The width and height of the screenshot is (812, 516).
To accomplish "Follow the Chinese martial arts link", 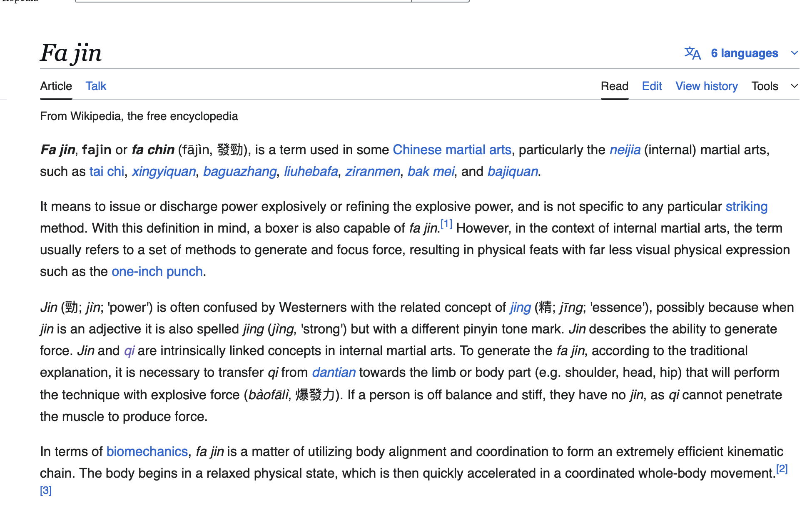I will coord(452,150).
